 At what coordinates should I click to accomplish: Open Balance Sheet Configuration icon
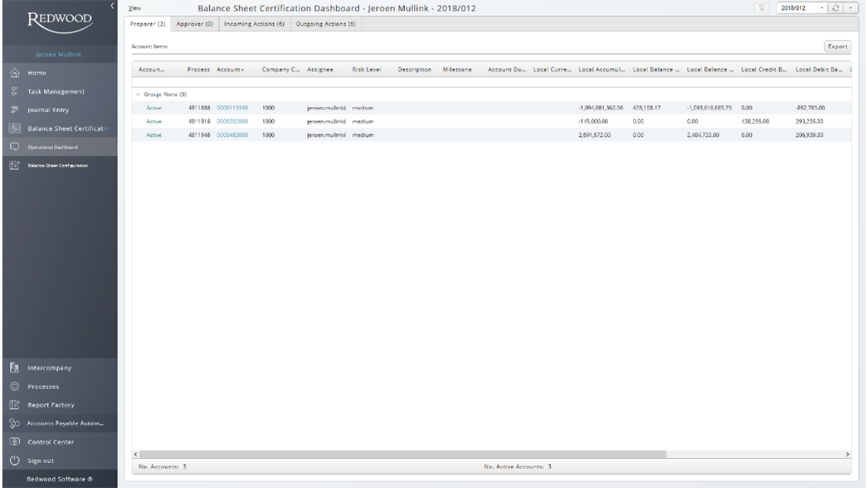[x=13, y=166]
